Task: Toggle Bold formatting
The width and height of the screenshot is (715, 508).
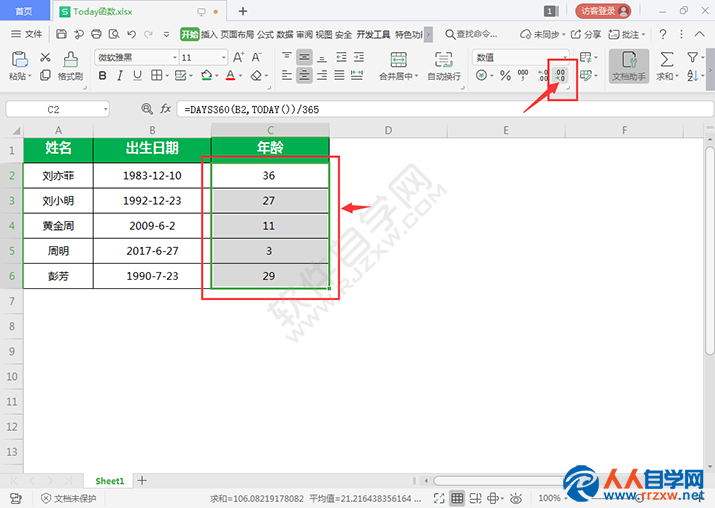Action: (103, 75)
